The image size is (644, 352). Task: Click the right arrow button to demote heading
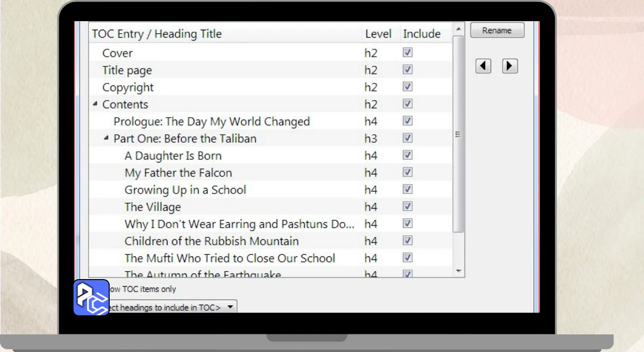(510, 66)
